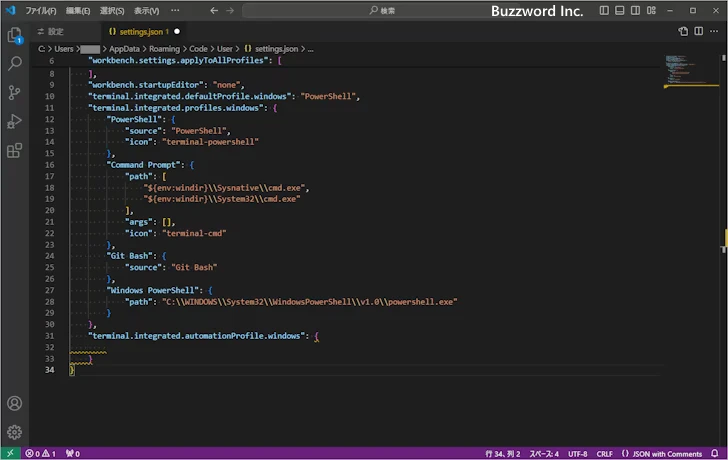Screen dimensions: 728x460
Task: Open the ファイル(F) menu
Action: pos(40,10)
